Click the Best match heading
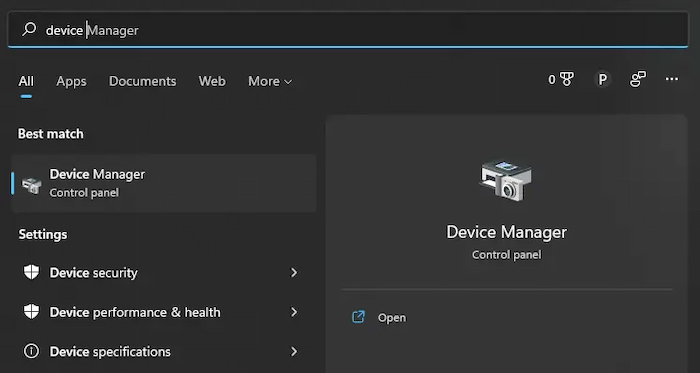The height and width of the screenshot is (373, 700). click(50, 134)
